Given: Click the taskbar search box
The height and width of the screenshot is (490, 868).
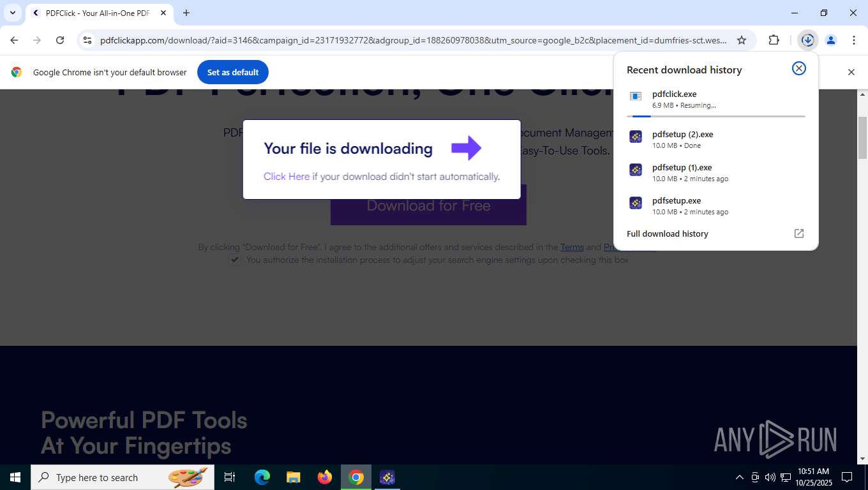Looking at the screenshot, I should (123, 477).
